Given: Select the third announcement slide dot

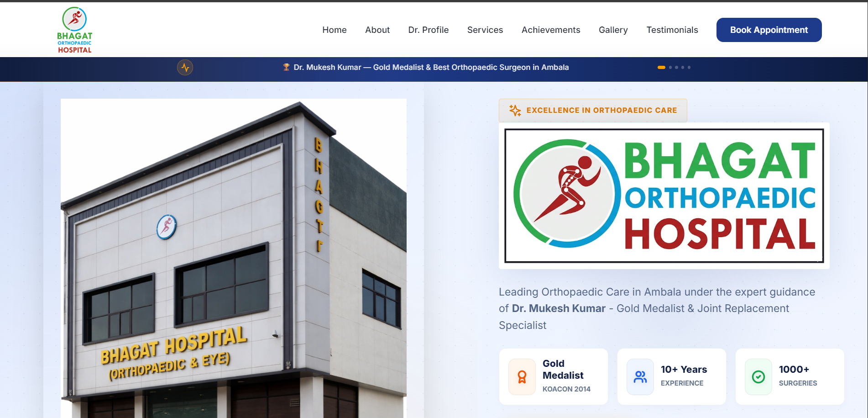Looking at the screenshot, I should [677, 68].
